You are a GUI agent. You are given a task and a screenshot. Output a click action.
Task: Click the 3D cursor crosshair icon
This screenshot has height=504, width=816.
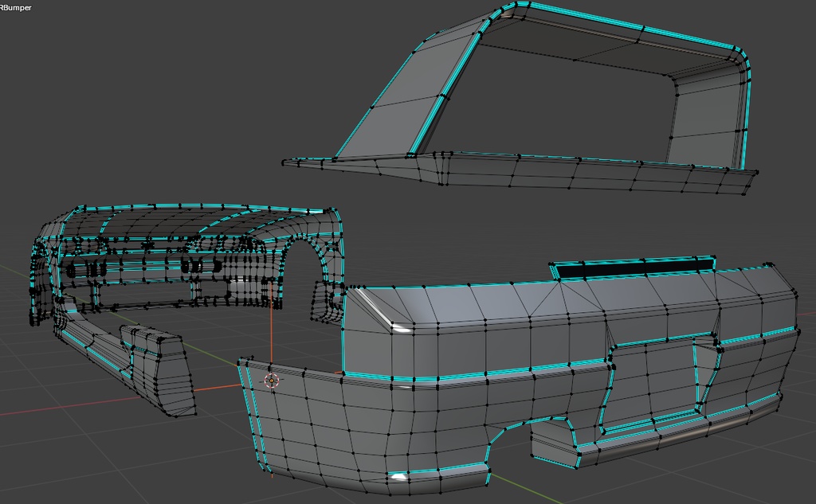[271, 380]
